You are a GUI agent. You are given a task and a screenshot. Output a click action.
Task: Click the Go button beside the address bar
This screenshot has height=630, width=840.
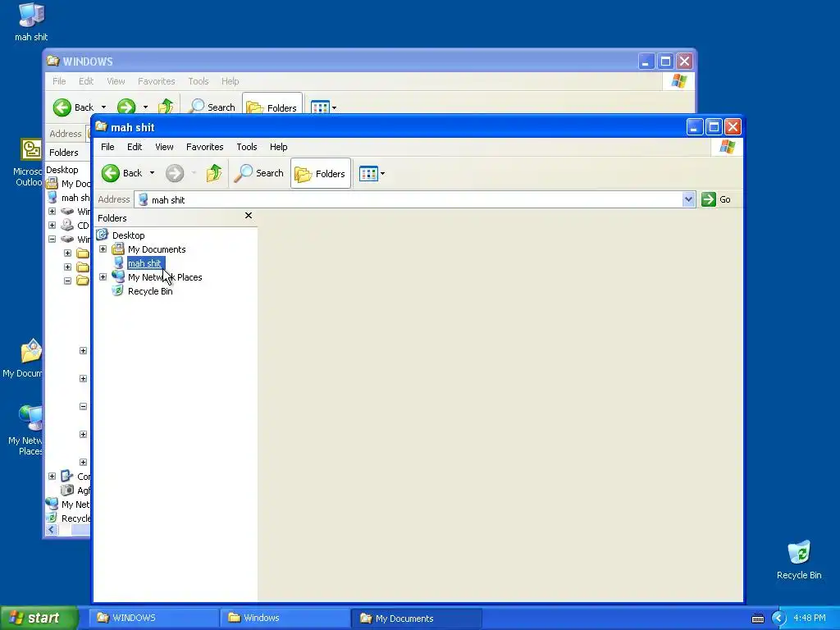coord(717,199)
